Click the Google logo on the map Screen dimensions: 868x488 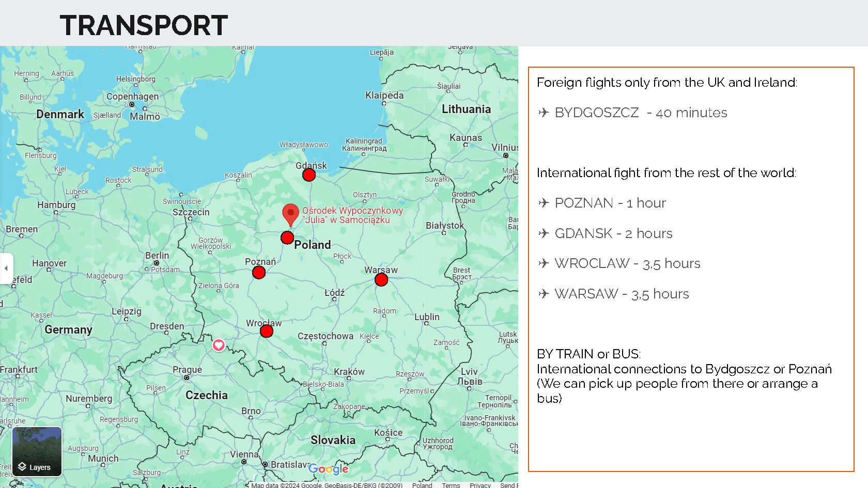329,469
